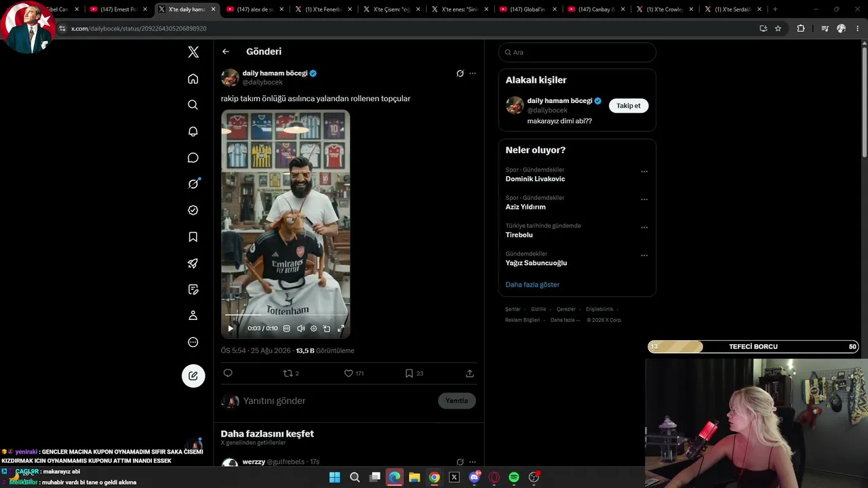868x488 pixels.
Task: Toggle captions on the video
Action: point(286,329)
